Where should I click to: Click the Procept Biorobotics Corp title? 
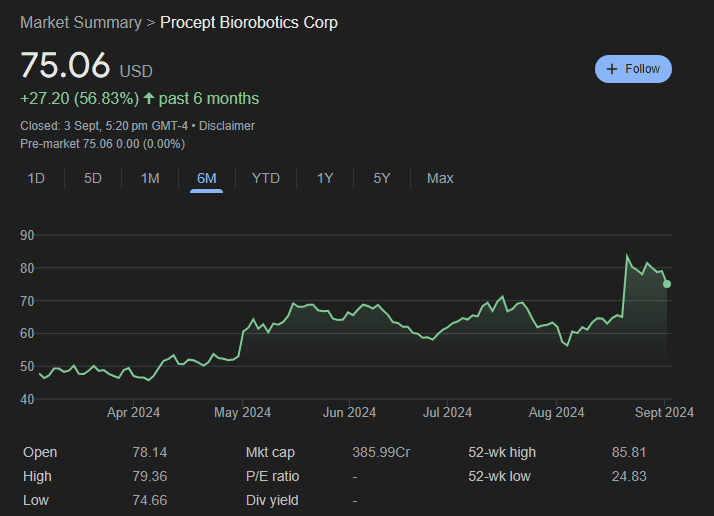249,22
